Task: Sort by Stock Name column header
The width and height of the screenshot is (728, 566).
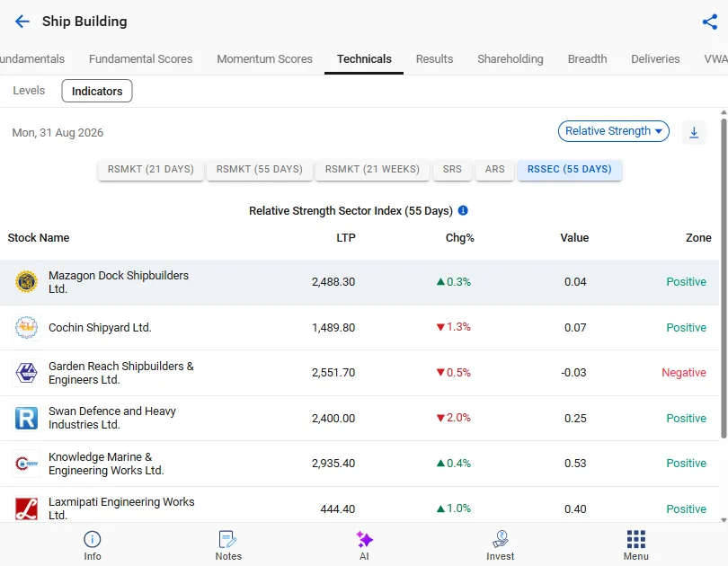Action: click(39, 237)
